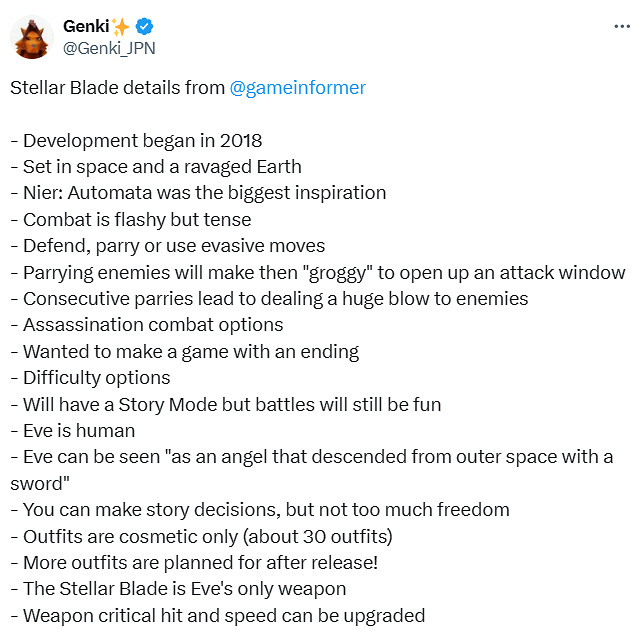
Task: Click the "Stellar Blade details from" text
Action: pos(117,88)
